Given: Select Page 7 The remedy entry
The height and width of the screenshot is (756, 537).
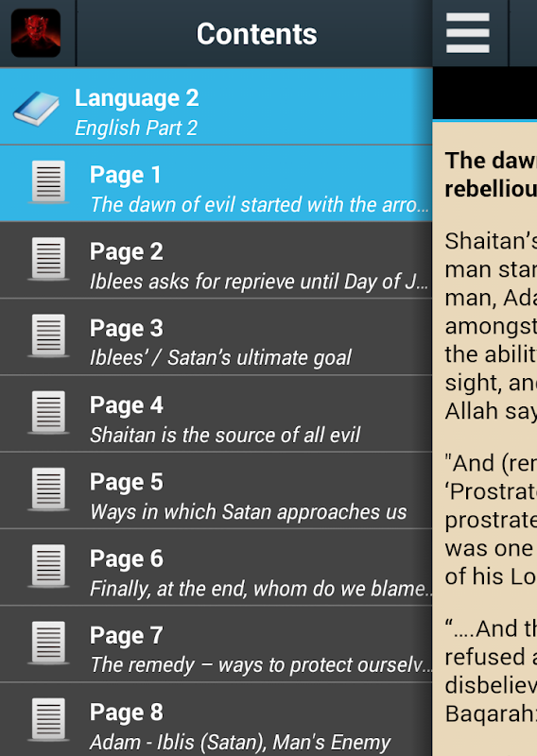Looking at the screenshot, I should 217,644.
